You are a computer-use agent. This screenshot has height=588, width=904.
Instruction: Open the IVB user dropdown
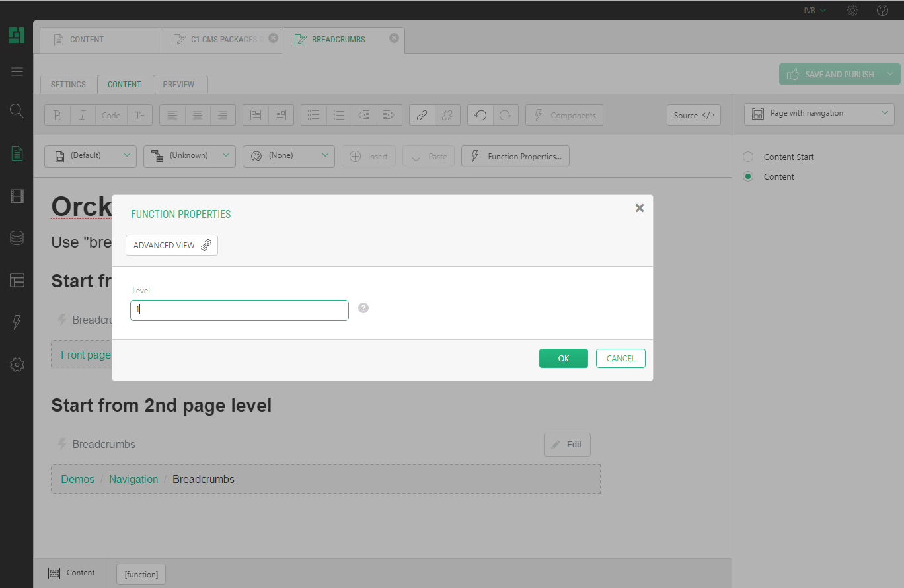click(815, 11)
